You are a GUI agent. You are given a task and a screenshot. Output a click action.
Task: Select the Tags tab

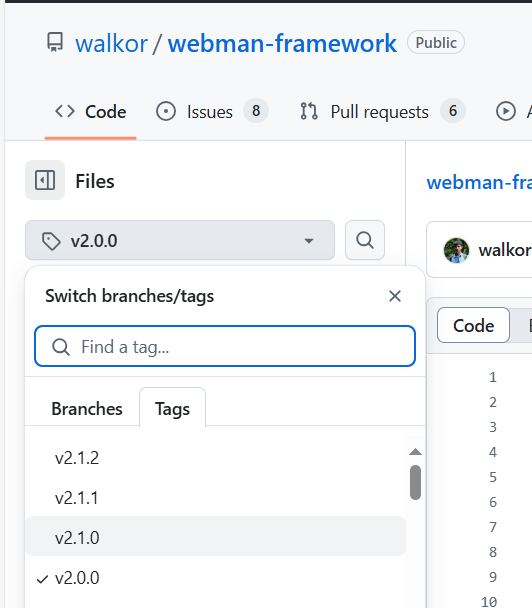(x=173, y=409)
